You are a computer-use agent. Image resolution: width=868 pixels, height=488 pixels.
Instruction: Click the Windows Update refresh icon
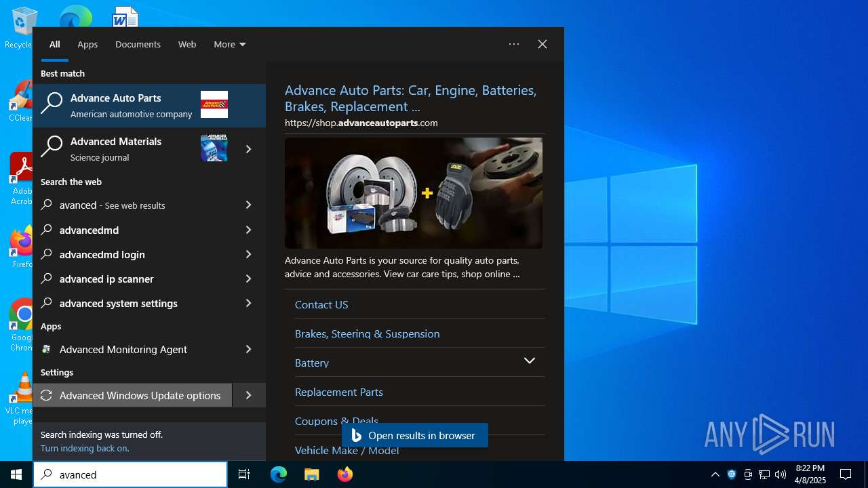pyautogui.click(x=46, y=395)
